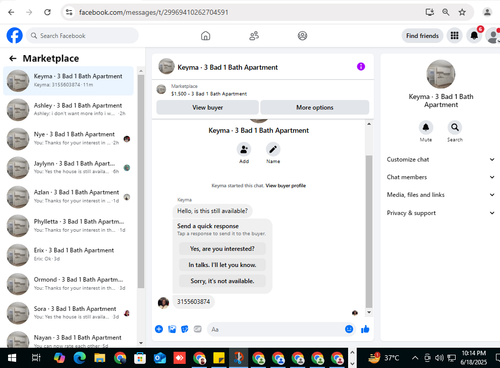
Task: Click the browser address bar URL
Action: coord(154,12)
